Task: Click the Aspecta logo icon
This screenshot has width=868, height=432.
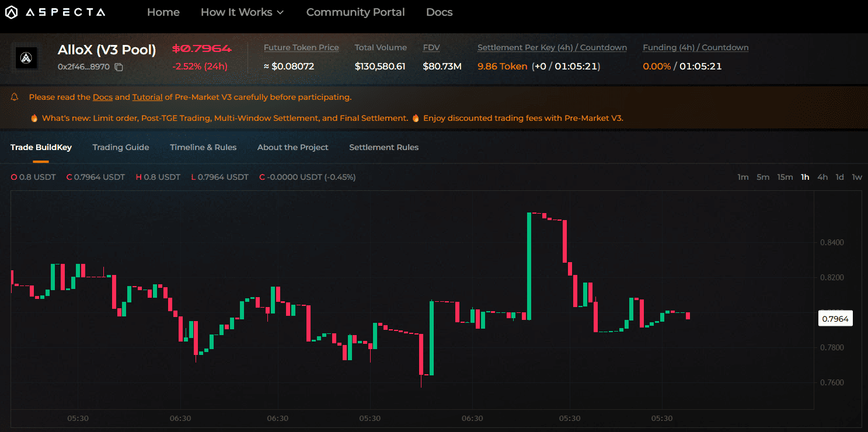Action: [x=11, y=12]
